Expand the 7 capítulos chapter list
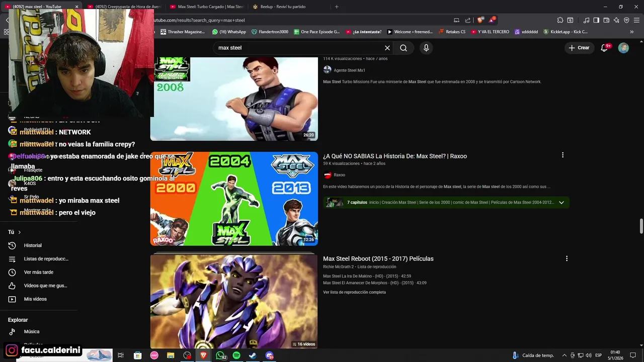The image size is (644, 362). (x=561, y=203)
